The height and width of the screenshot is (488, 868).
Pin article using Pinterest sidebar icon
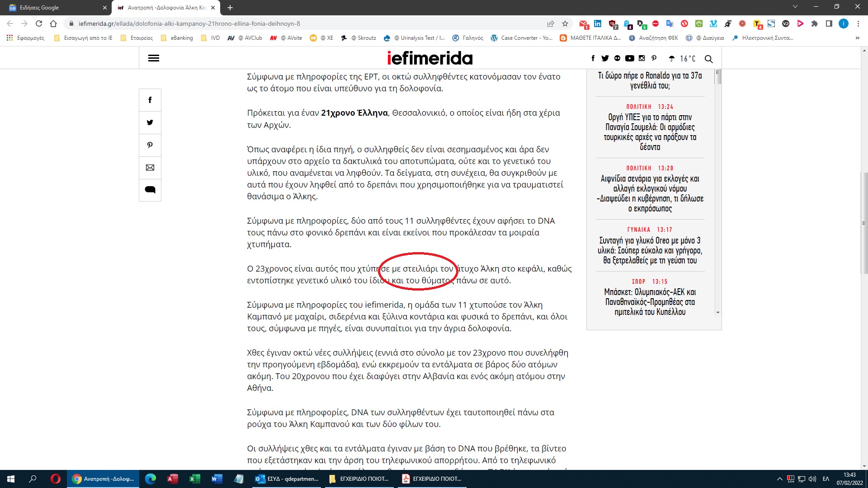tap(150, 145)
